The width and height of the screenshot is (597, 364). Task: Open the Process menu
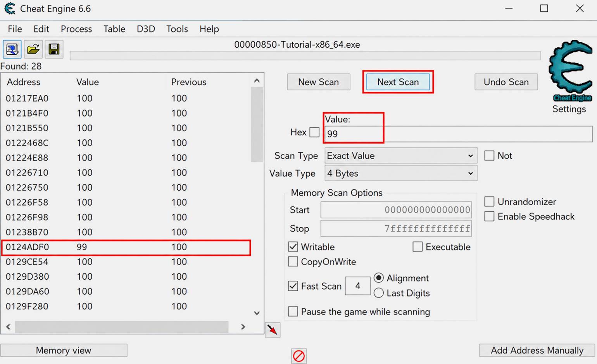tap(76, 29)
